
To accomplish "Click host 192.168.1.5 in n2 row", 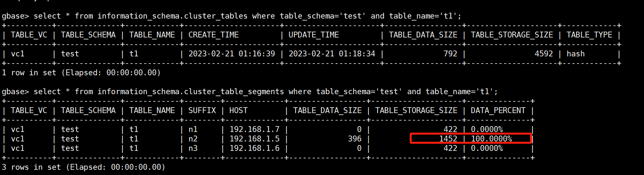I will (x=254, y=139).
